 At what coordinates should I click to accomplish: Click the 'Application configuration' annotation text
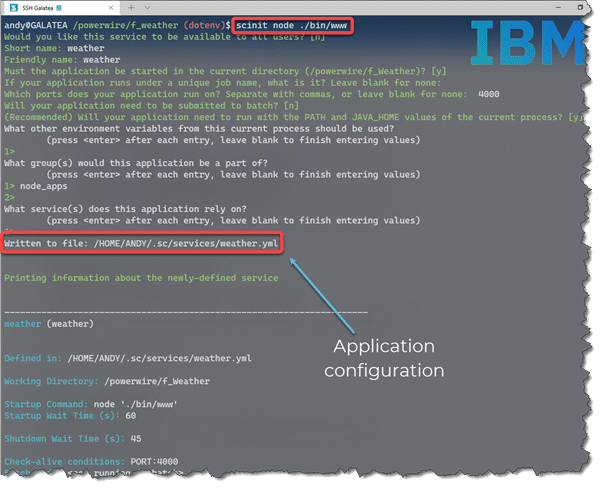click(388, 358)
